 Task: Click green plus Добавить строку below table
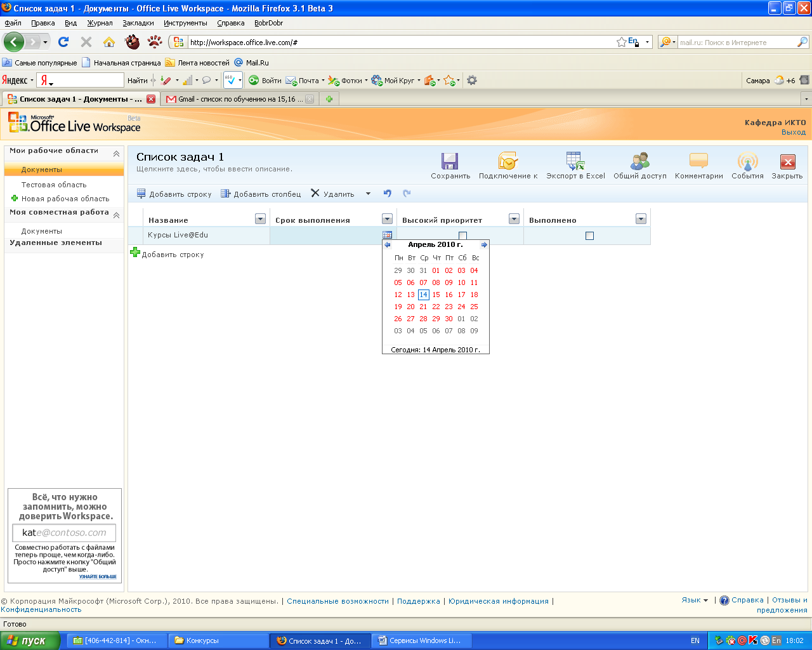click(x=135, y=253)
